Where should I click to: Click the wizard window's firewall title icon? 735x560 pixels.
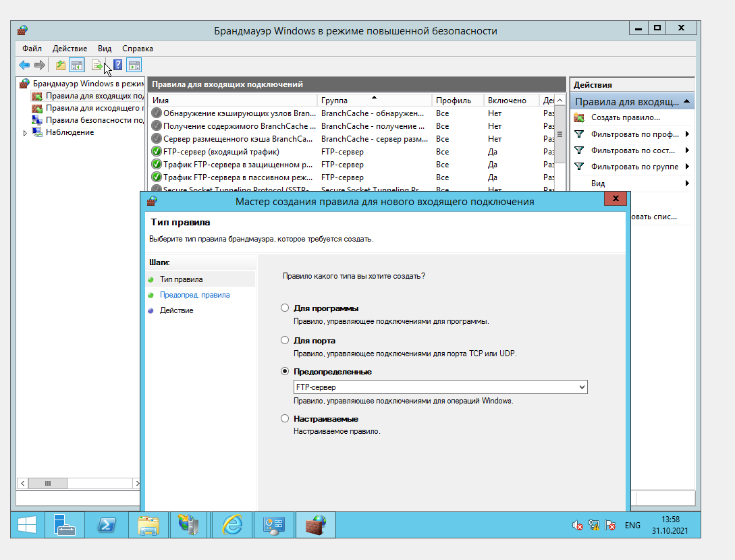click(152, 202)
